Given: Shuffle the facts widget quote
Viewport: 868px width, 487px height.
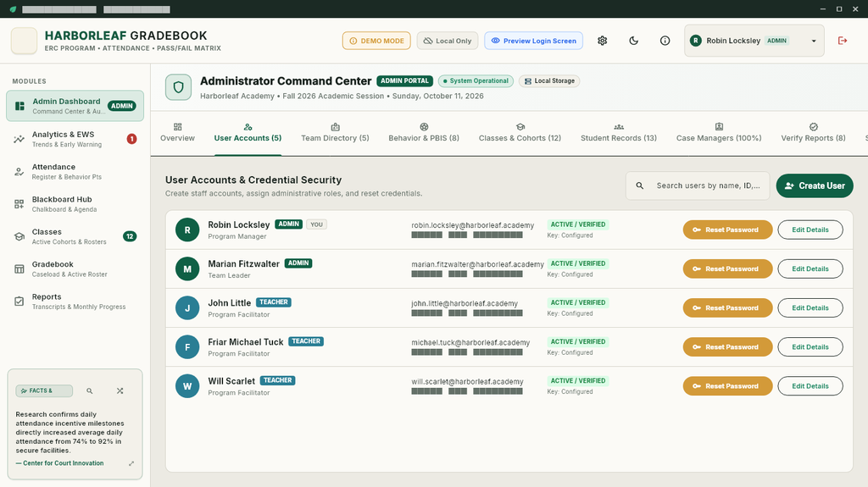Looking at the screenshot, I should (120, 390).
